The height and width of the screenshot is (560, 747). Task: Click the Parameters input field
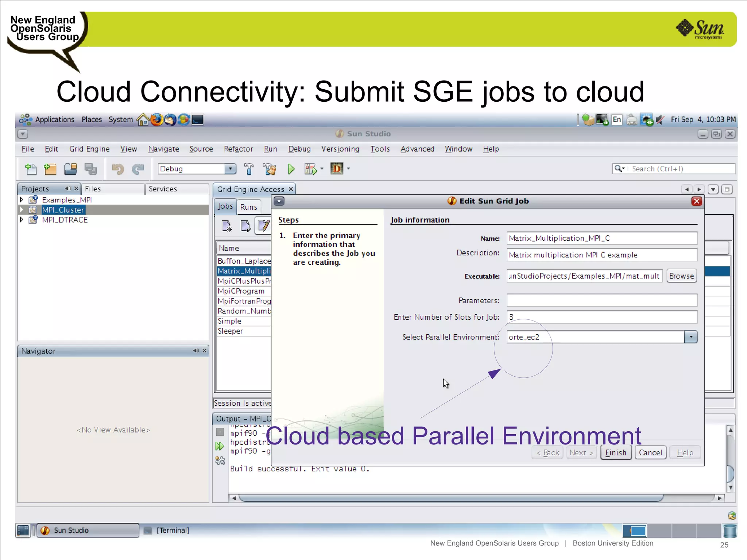pyautogui.click(x=602, y=300)
